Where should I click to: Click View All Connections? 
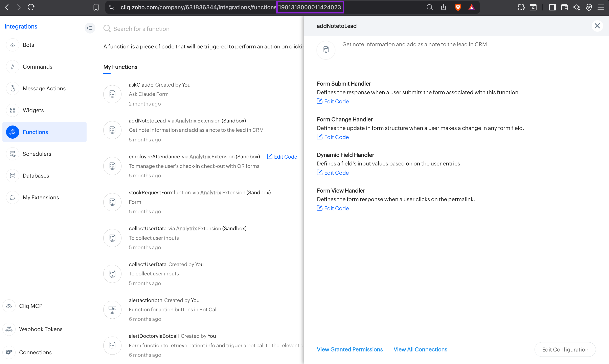coord(420,349)
